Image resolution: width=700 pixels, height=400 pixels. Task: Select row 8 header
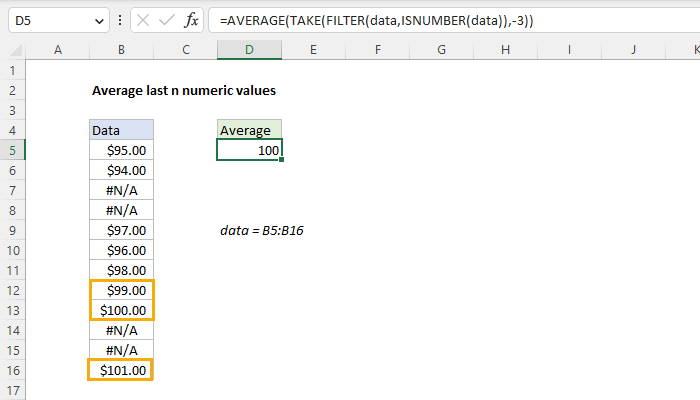point(12,210)
